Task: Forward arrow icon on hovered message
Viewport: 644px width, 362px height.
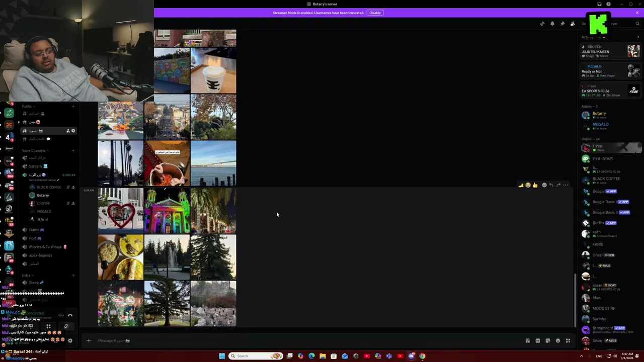Action: pos(558,185)
